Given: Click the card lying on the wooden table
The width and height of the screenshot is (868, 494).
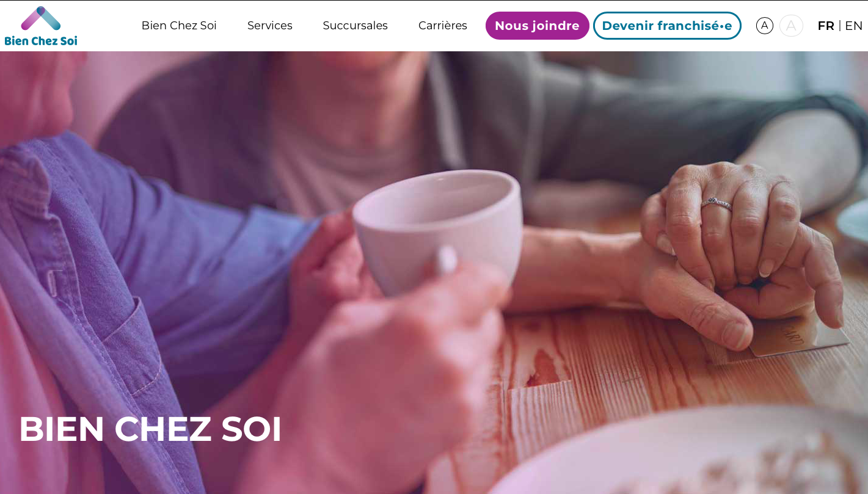Looking at the screenshot, I should click(x=797, y=338).
